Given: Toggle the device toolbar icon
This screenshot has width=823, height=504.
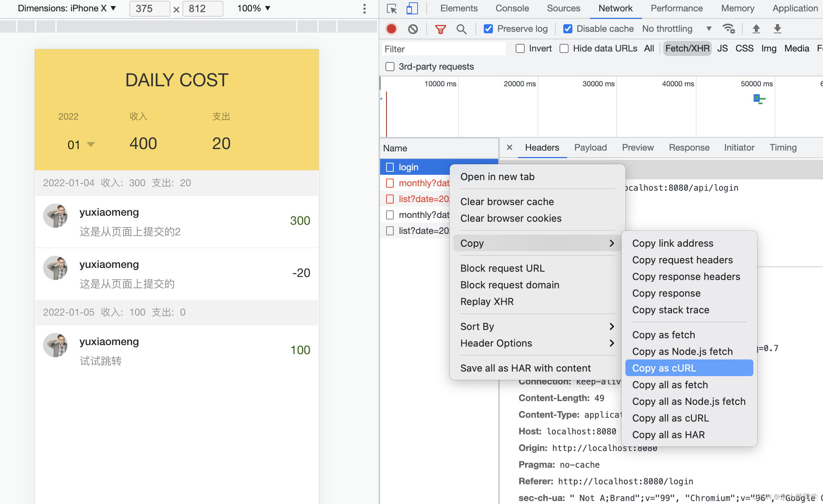Looking at the screenshot, I should (x=412, y=8).
